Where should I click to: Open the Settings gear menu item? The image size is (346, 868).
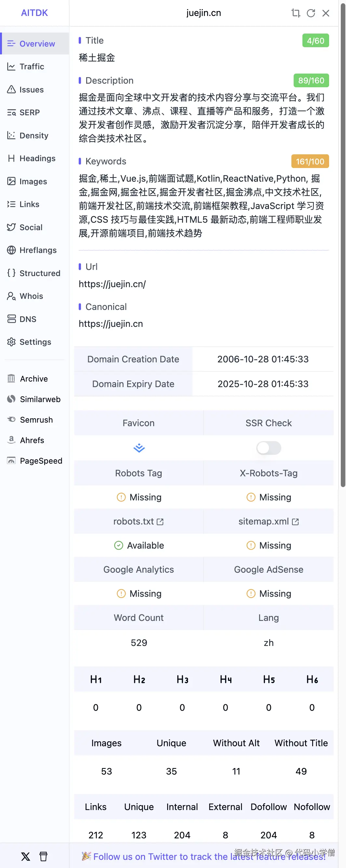pyautogui.click(x=35, y=342)
